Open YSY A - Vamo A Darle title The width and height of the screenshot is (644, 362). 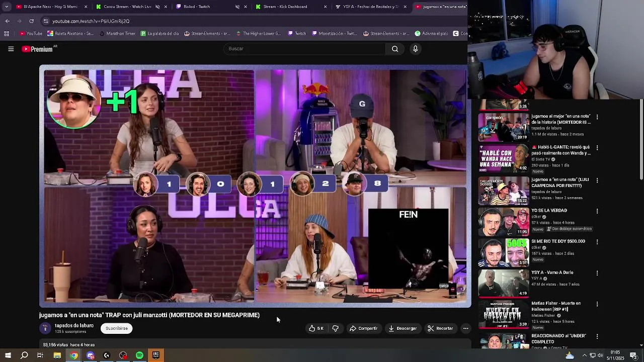552,273
